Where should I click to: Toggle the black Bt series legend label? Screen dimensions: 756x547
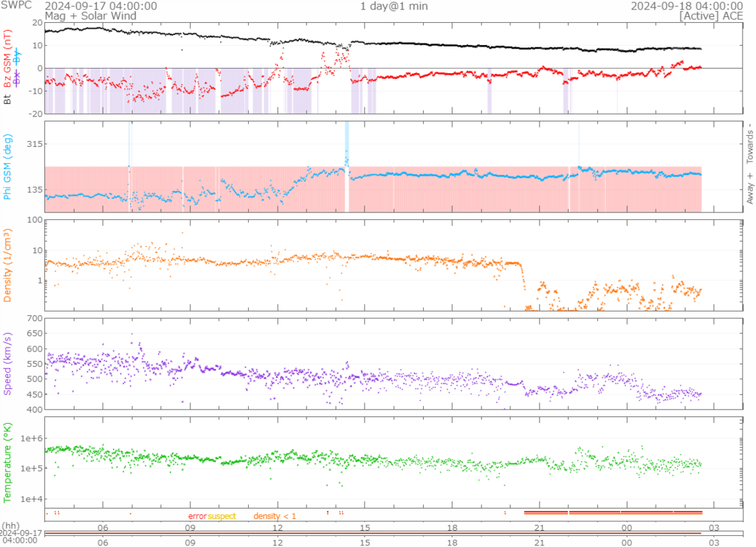tap(7, 98)
